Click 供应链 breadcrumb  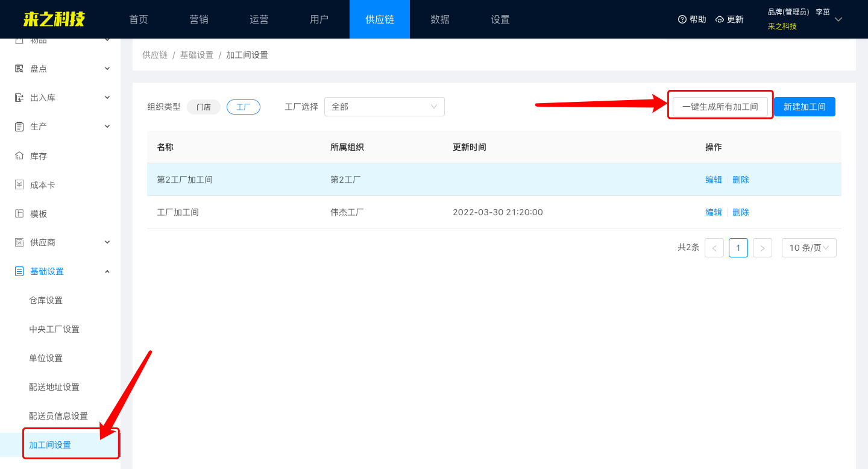pyautogui.click(x=155, y=55)
